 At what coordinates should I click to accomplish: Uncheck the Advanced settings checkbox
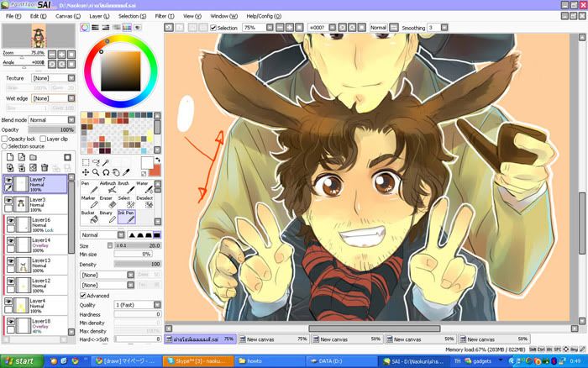[82, 295]
